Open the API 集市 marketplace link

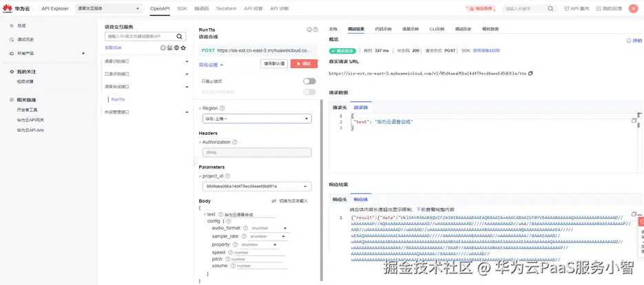tap(577, 9)
